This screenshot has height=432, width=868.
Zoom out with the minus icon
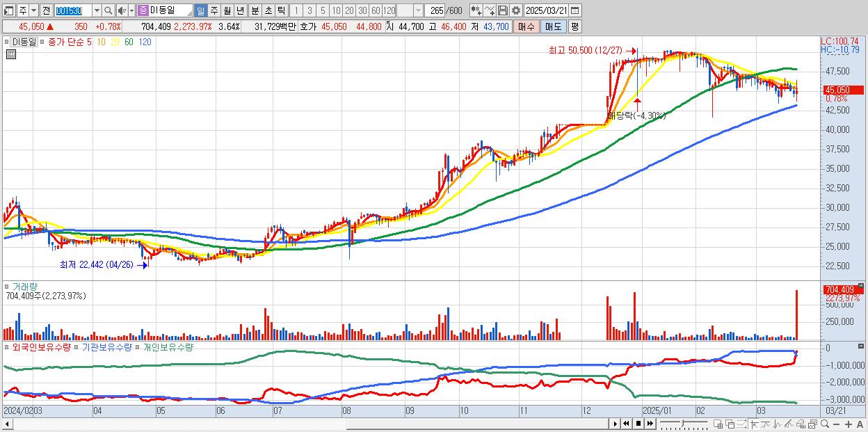tap(836, 424)
